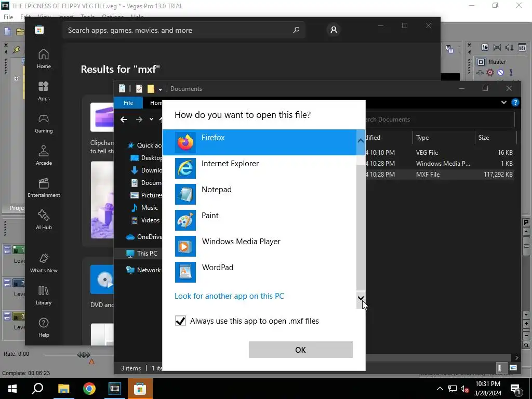Open the Customize Quick Access Toolbar dropdown
Screen dimensions: 532x399
160,89
